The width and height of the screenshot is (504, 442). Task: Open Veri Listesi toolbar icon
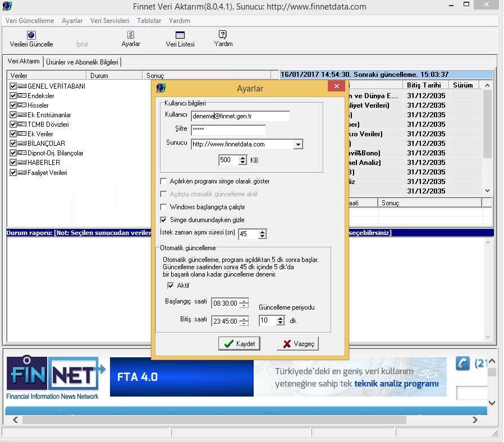click(x=180, y=35)
